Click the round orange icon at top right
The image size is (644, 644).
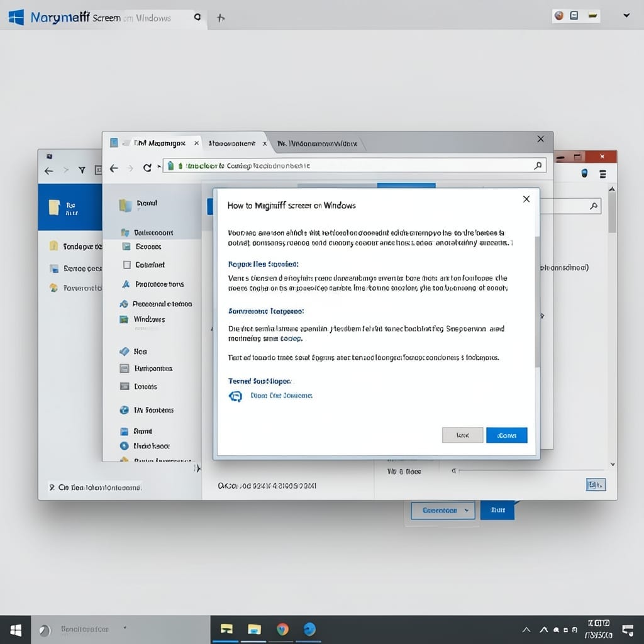coord(558,16)
